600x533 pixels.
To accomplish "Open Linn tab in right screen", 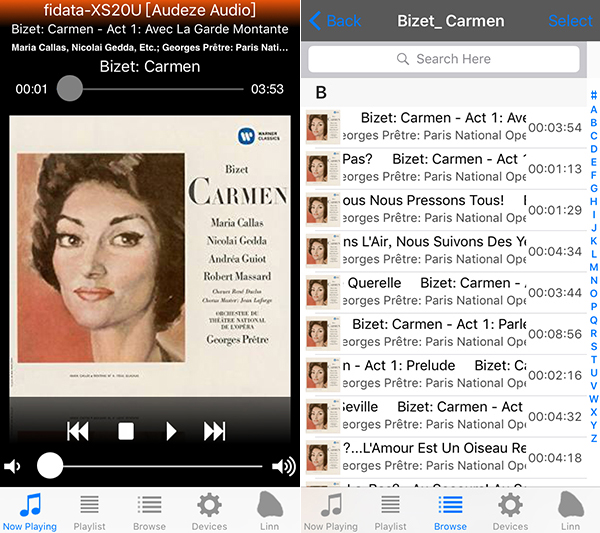I will 571,511.
